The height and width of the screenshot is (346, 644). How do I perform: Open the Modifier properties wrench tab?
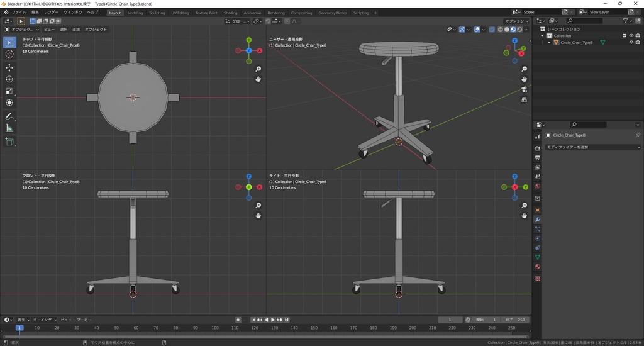[x=538, y=220]
